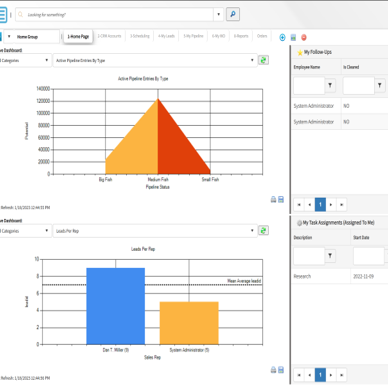Refresh the Active Pipeline Entries chart
The width and height of the screenshot is (388, 388).
click(x=263, y=60)
